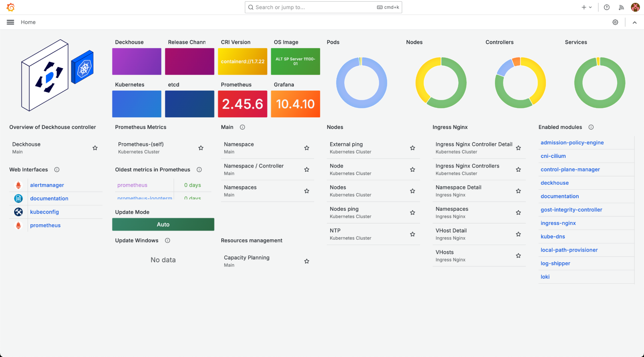Image resolution: width=644 pixels, height=357 pixels.
Task: Open the hamburger navigation menu
Action: click(x=10, y=22)
